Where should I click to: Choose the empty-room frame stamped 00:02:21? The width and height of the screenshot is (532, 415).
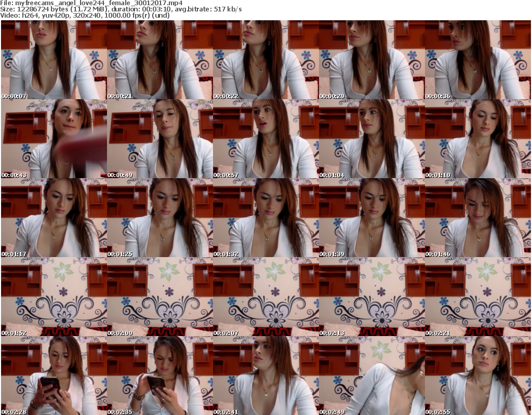pos(478,297)
